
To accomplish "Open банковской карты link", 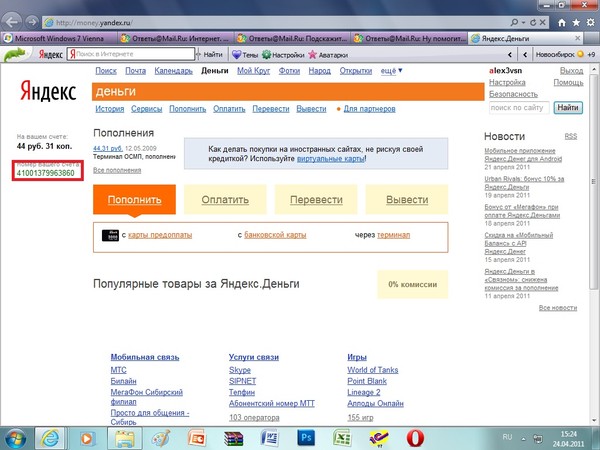I will (x=275, y=235).
